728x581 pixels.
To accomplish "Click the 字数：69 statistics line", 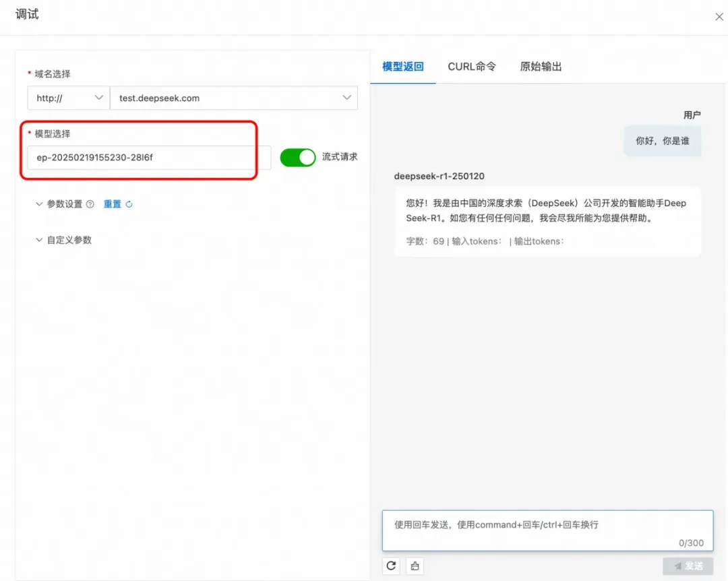I will pyautogui.click(x=485, y=241).
